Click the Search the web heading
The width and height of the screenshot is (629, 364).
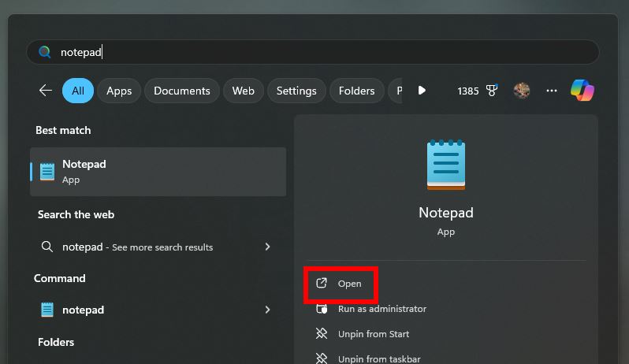[x=76, y=214]
